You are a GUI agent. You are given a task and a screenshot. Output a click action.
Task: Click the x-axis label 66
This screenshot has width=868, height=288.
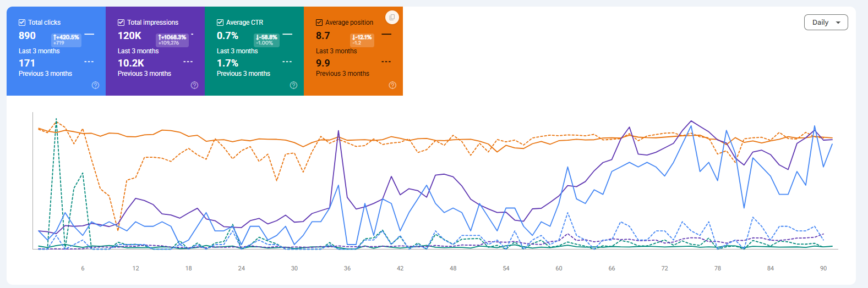point(612,268)
